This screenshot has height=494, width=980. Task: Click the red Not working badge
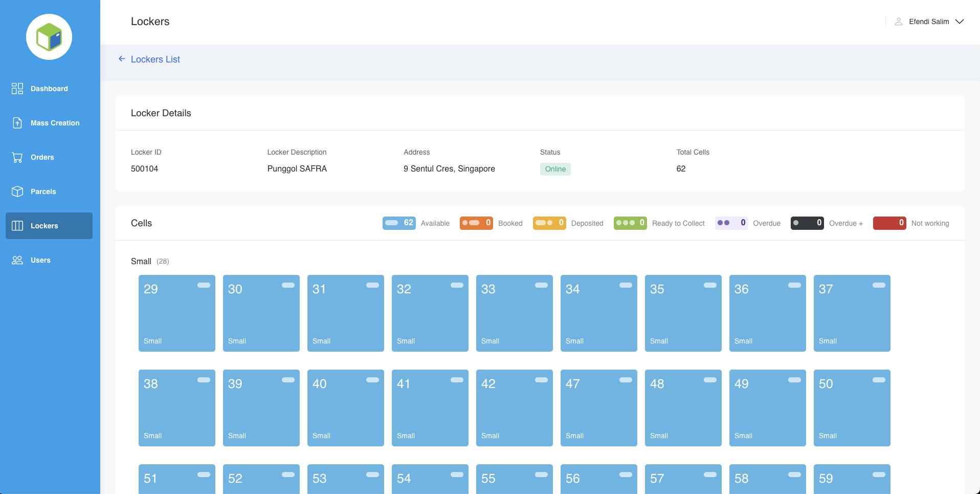point(889,223)
